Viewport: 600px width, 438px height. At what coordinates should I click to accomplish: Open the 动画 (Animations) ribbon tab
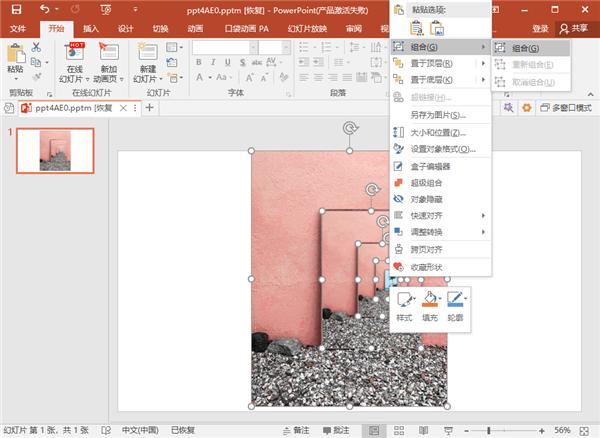pyautogui.click(x=195, y=29)
